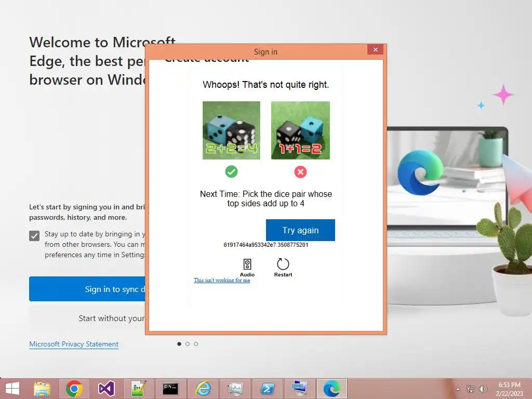Open the Command Prompt taskbar icon

(x=170, y=389)
